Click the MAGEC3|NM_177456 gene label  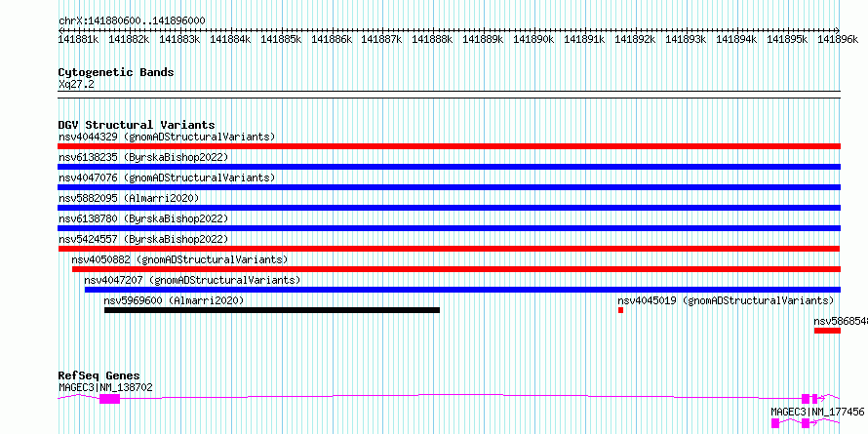[x=817, y=412]
